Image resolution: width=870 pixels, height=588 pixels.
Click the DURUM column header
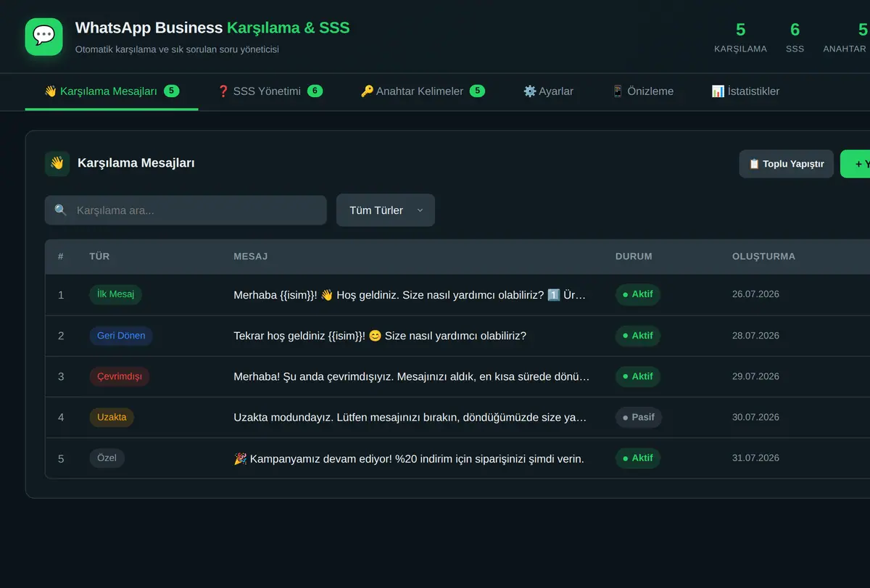tap(634, 257)
